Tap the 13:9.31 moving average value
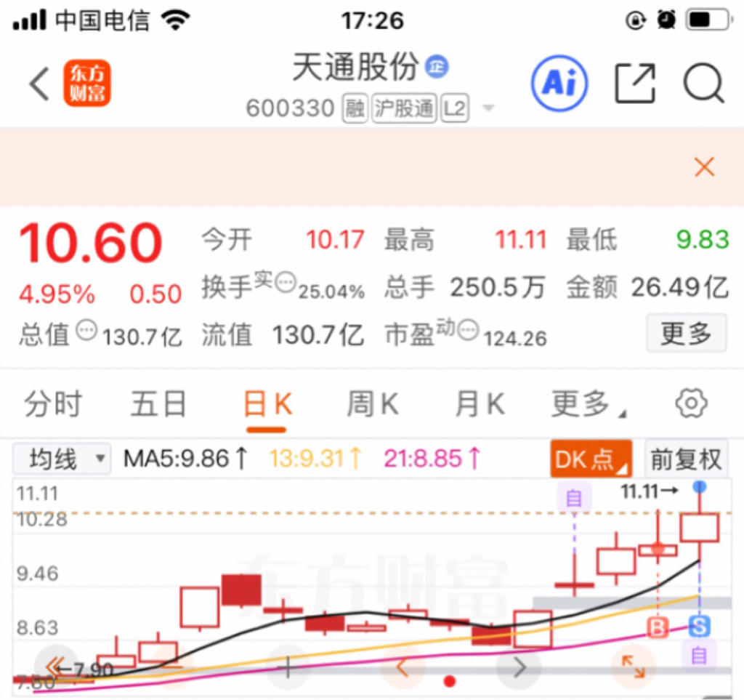This screenshot has height=700, width=744. (x=315, y=459)
